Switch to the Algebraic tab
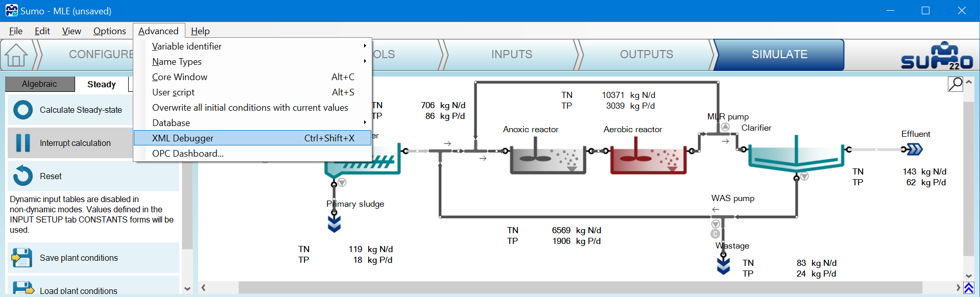The width and height of the screenshot is (980, 297). point(39,84)
